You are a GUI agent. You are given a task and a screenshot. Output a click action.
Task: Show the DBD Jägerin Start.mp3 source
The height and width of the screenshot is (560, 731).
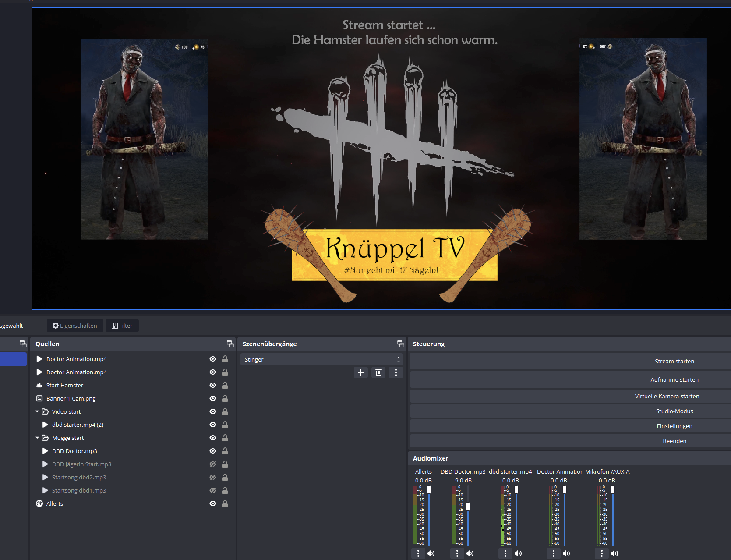[x=213, y=464]
